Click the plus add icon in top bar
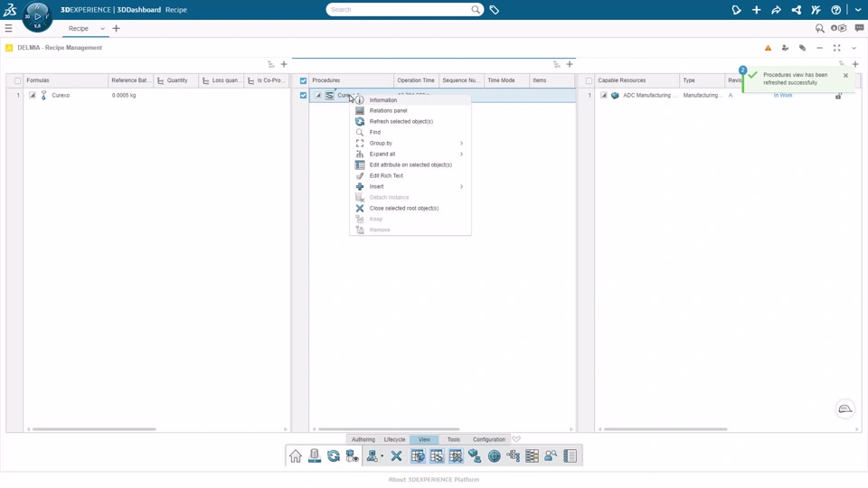The image size is (868, 488). 756,9
